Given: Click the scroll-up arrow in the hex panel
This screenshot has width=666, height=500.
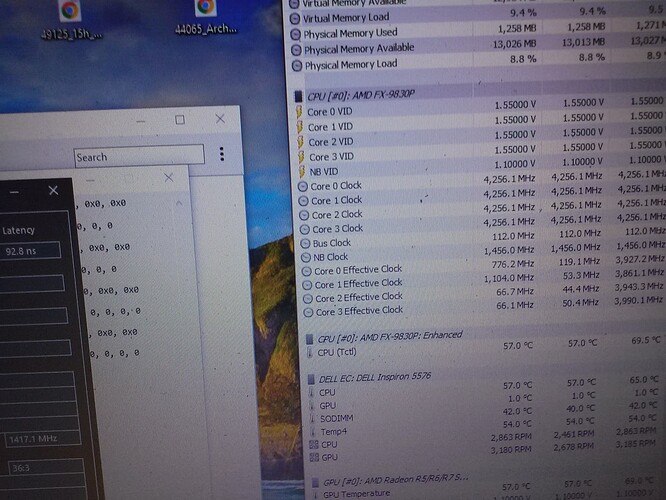Looking at the screenshot, I should point(179,203).
